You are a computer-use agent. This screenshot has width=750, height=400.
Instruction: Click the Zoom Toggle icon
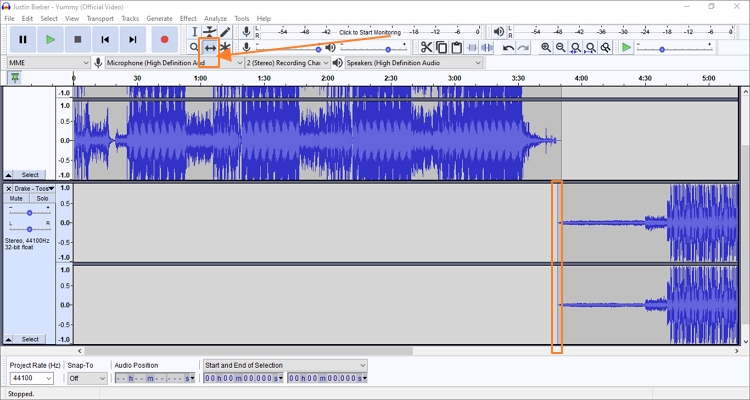[606, 47]
